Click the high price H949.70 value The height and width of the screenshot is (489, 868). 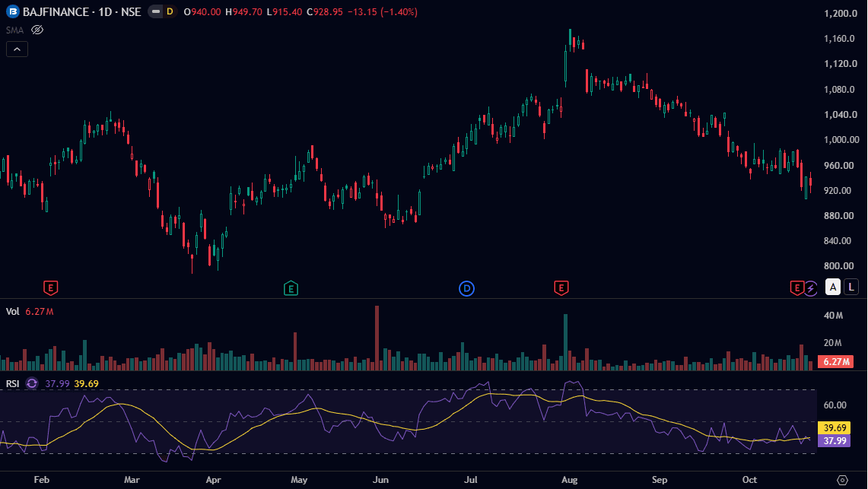(x=243, y=11)
